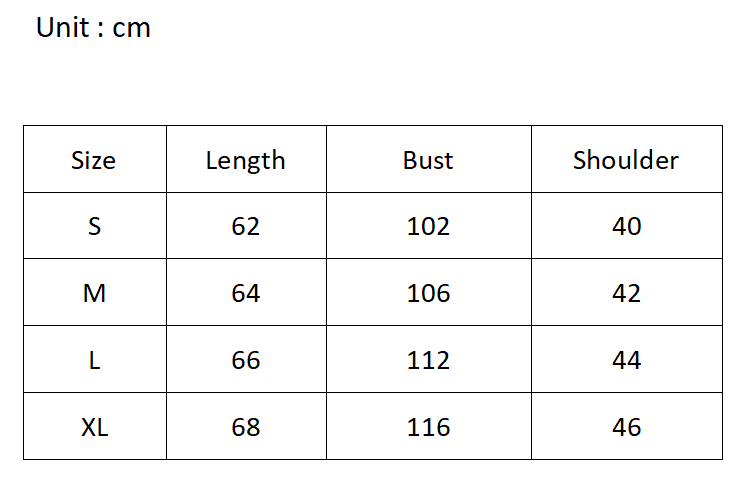Click the length value 64
The image size is (746, 481).
point(245,294)
